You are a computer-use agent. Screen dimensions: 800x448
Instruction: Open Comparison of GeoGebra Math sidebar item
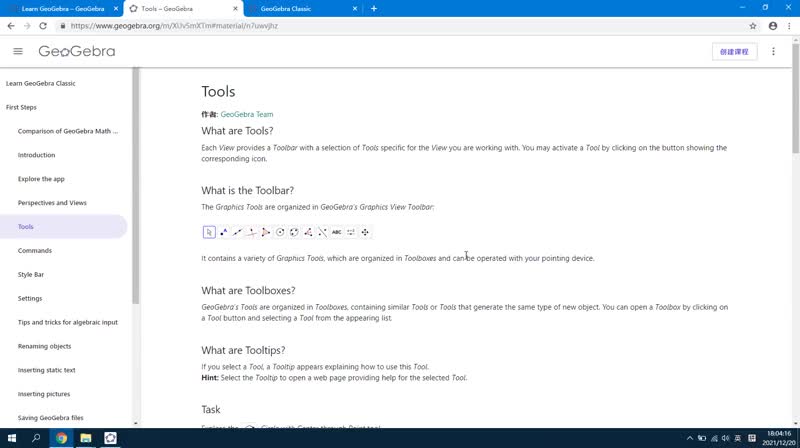[68, 131]
